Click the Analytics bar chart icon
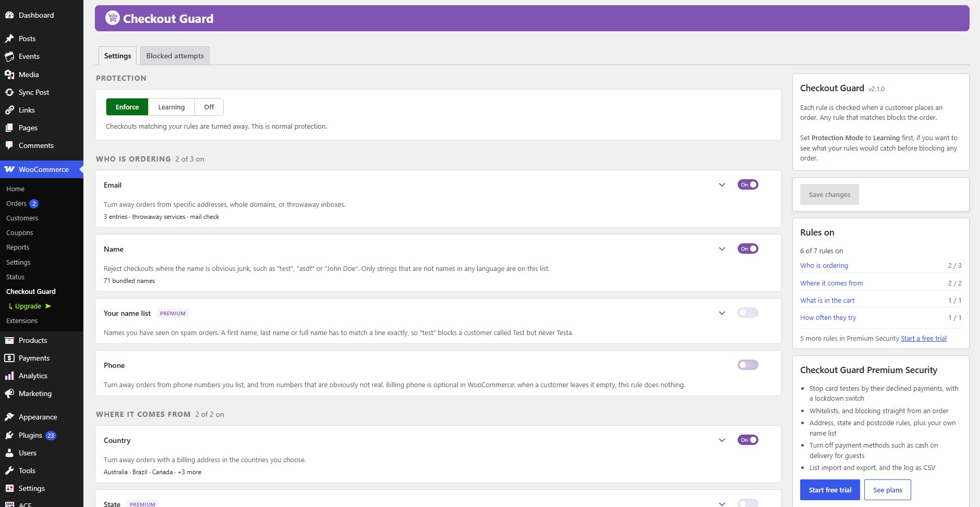Viewport: 980px width, 507px height. point(9,376)
